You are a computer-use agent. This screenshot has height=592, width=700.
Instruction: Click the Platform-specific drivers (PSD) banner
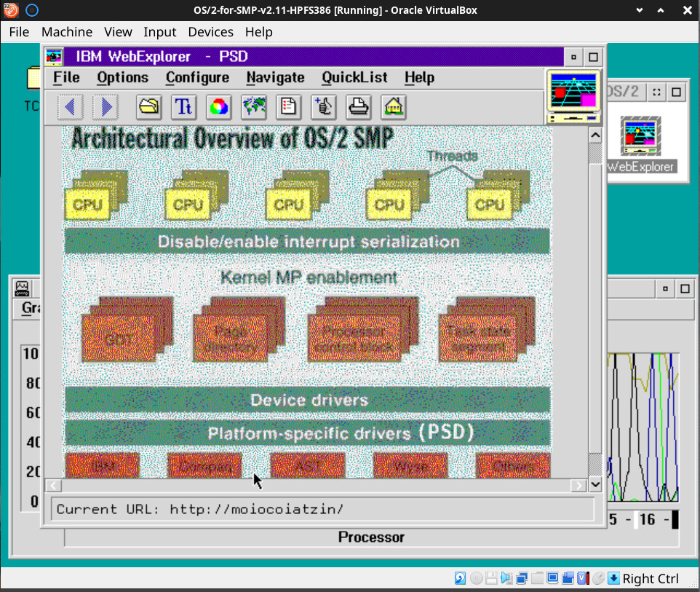pos(308,433)
